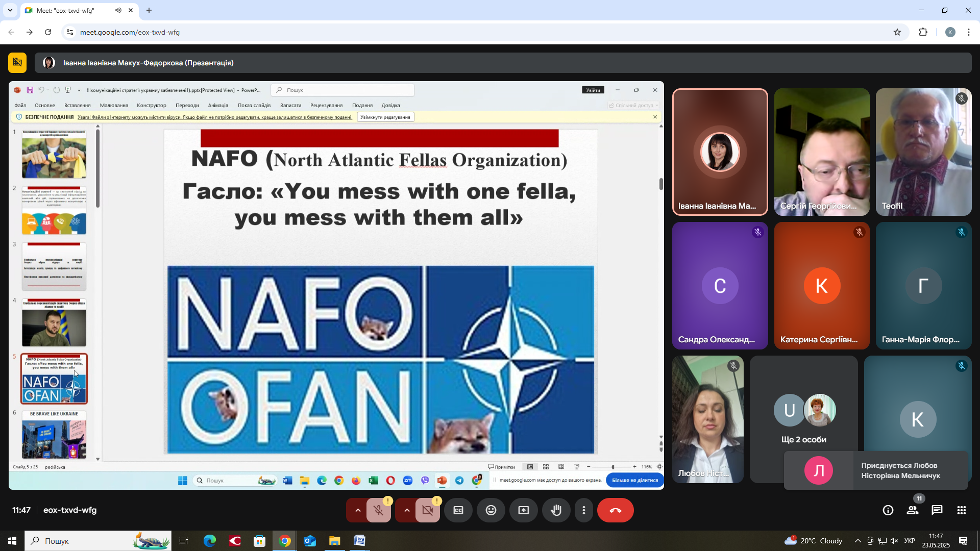The image size is (980, 551).
Task: Click the Windows taskbar search box
Action: 98,541
